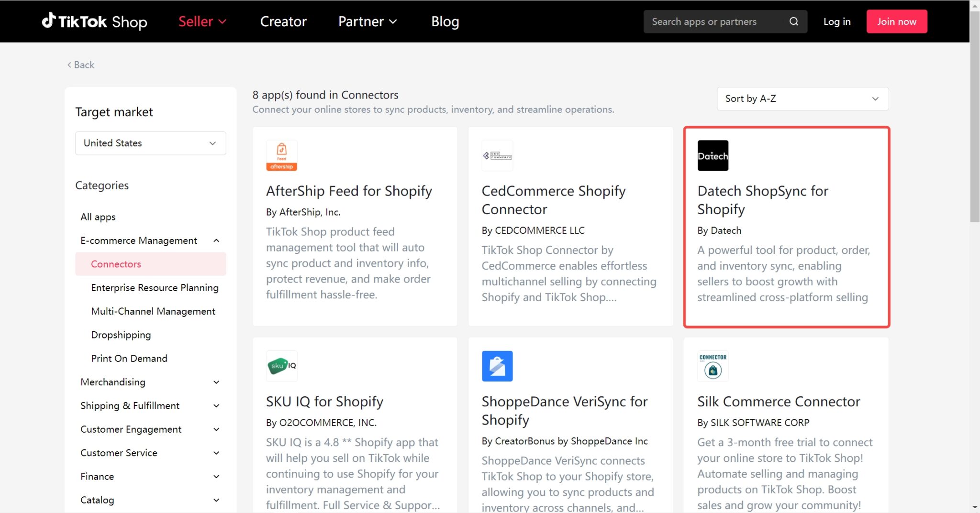Screen dimensions: 980x513
Task: Click the SKU IQ app icon
Action: tap(281, 366)
